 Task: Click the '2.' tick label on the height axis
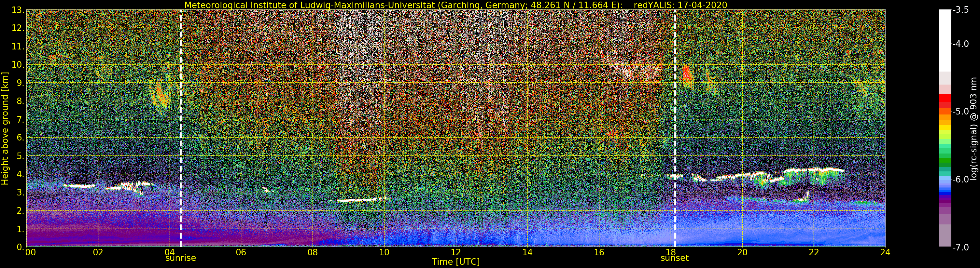pos(20,211)
